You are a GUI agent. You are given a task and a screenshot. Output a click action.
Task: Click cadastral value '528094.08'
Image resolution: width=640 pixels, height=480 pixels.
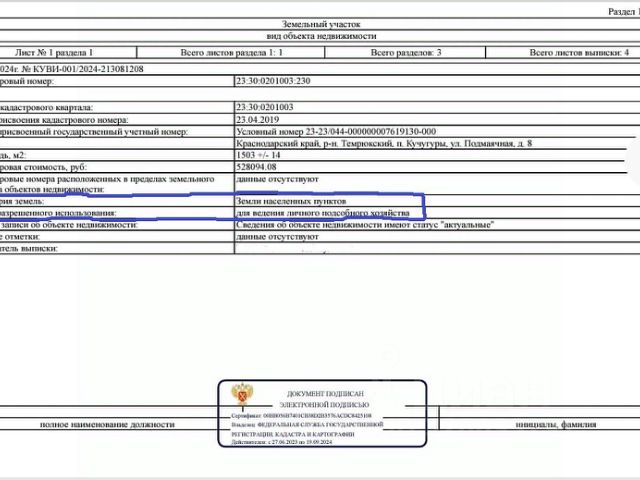pyautogui.click(x=256, y=167)
